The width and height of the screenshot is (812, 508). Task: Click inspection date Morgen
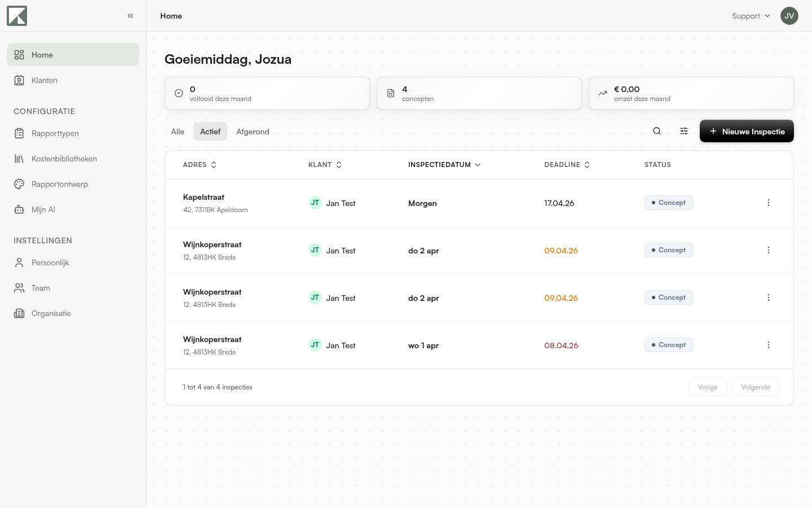click(422, 203)
